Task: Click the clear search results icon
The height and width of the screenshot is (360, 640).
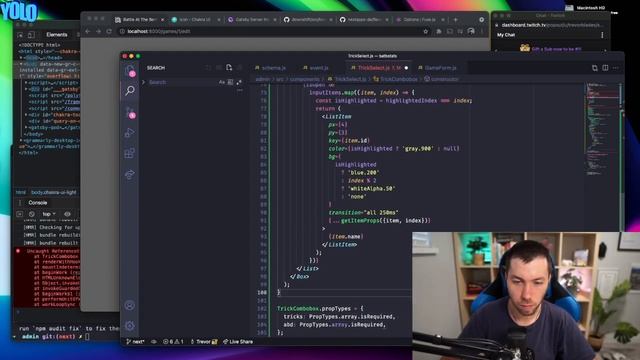Action: [x=219, y=68]
